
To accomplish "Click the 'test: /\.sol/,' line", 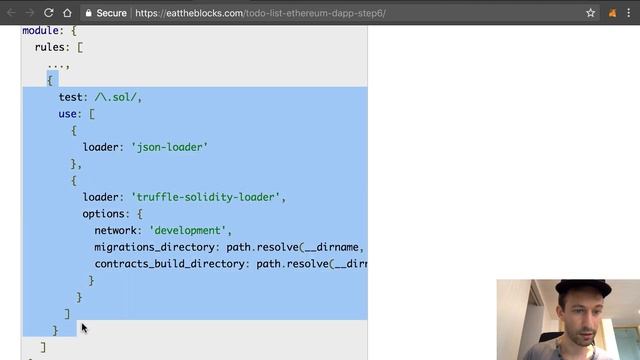I will [x=100, y=97].
